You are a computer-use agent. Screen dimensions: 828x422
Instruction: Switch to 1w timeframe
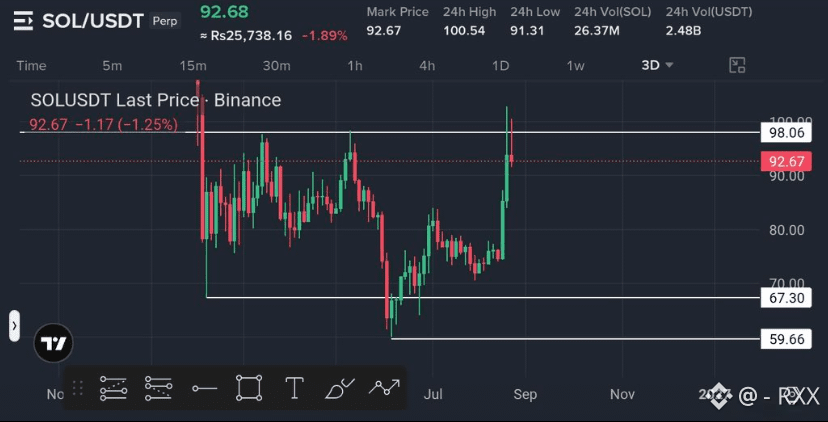576,65
